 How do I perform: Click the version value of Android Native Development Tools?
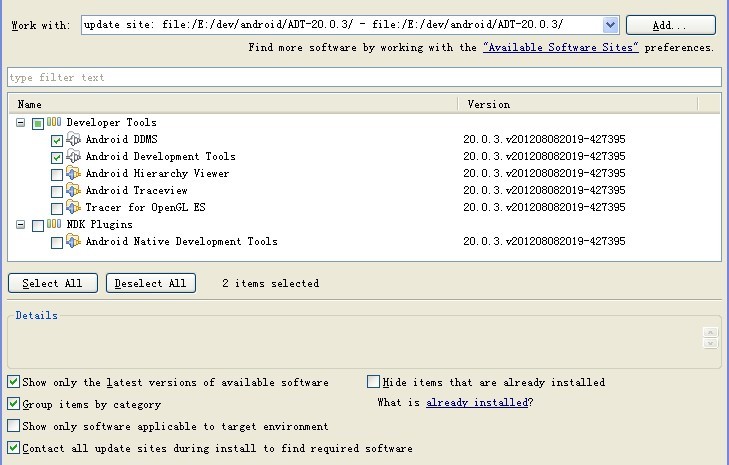[x=544, y=241]
